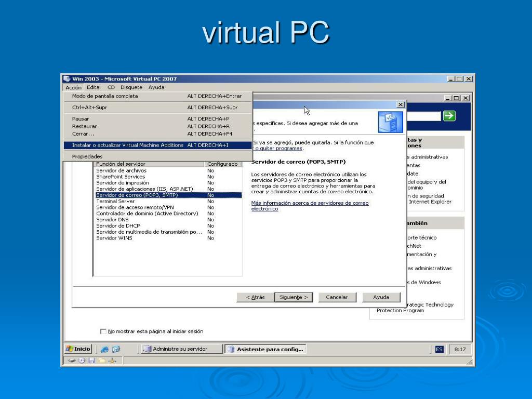The image size is (532, 399).
Task: Click 'Protection Program' link in background window
Action: (401, 311)
